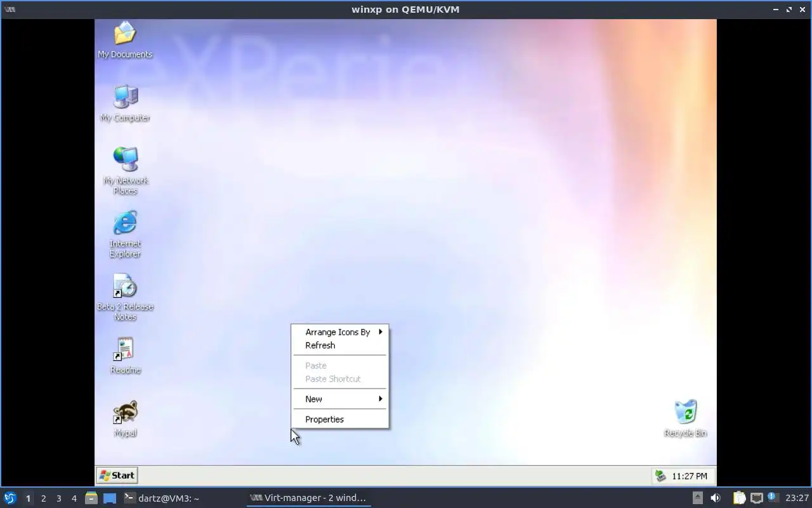Image resolution: width=812 pixels, height=508 pixels.
Task: Open the file manager from the host panel
Action: point(91,498)
